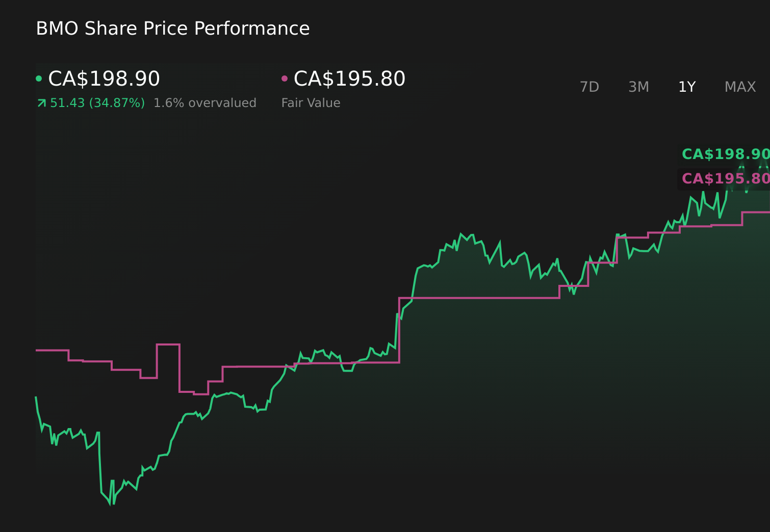Click the pink fair value step line

click(x=484, y=298)
